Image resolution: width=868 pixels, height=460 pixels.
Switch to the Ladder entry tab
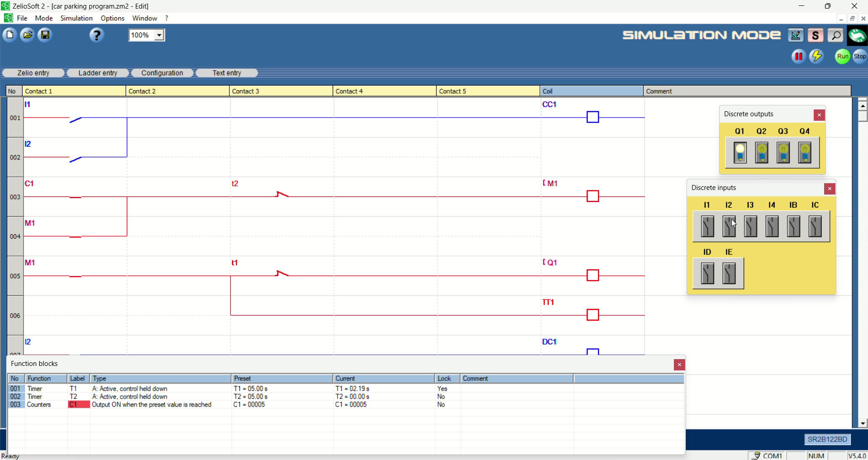(98, 73)
